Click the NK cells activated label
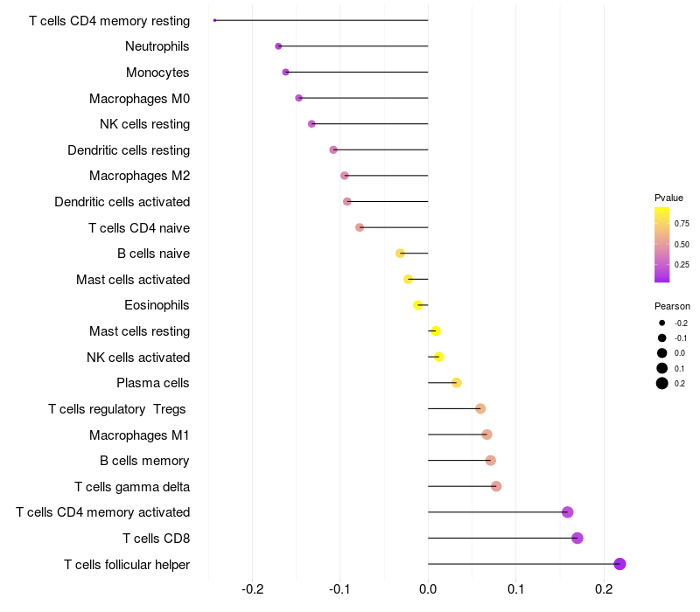700x612 pixels. pos(138,358)
